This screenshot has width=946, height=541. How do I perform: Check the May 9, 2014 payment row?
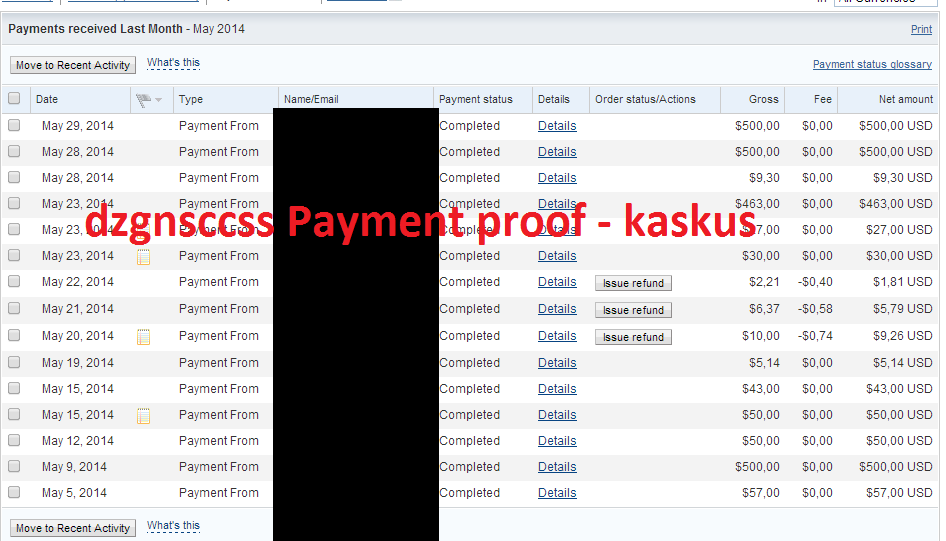14,466
